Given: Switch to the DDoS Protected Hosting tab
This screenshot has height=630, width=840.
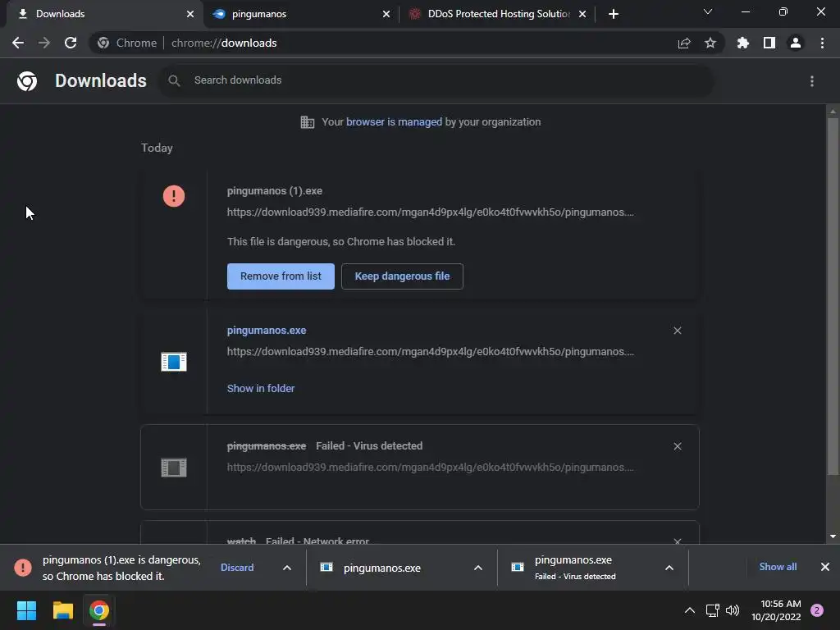Looking at the screenshot, I should 497,14.
